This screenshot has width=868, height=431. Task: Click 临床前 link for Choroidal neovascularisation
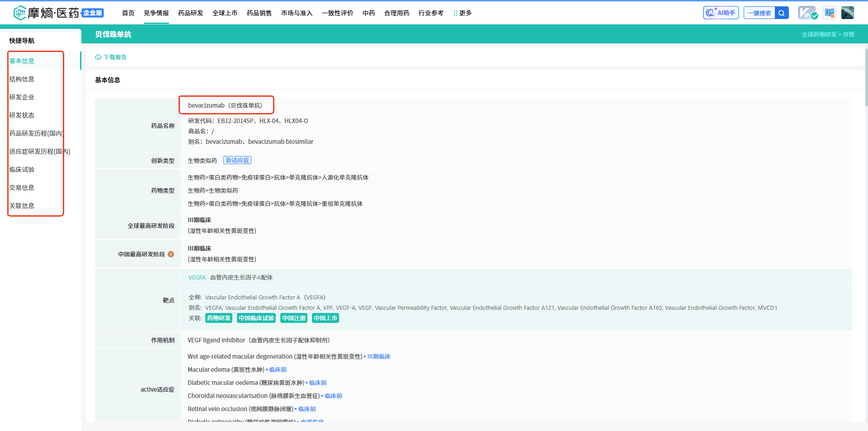tap(333, 396)
